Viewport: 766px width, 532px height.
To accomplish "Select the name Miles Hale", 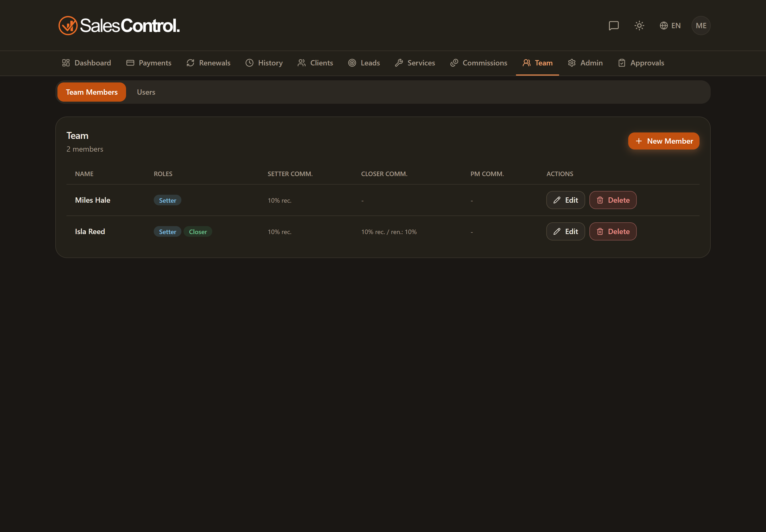I will point(93,200).
